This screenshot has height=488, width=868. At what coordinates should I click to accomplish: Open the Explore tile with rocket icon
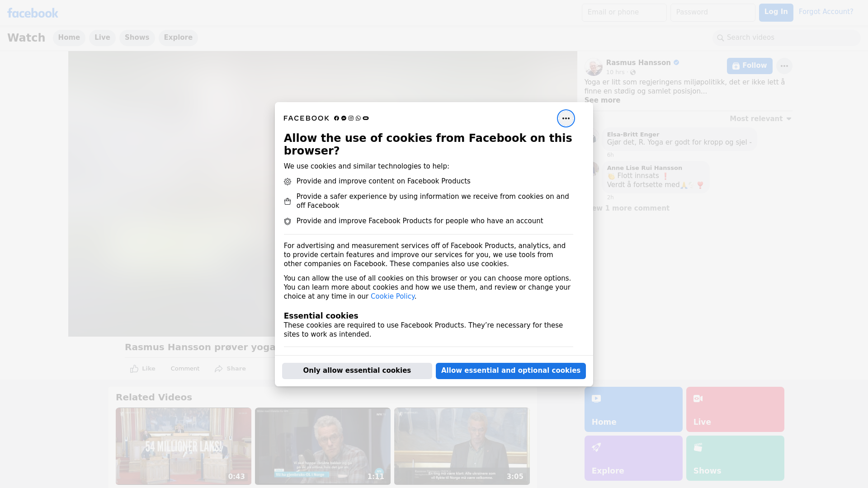(x=633, y=458)
